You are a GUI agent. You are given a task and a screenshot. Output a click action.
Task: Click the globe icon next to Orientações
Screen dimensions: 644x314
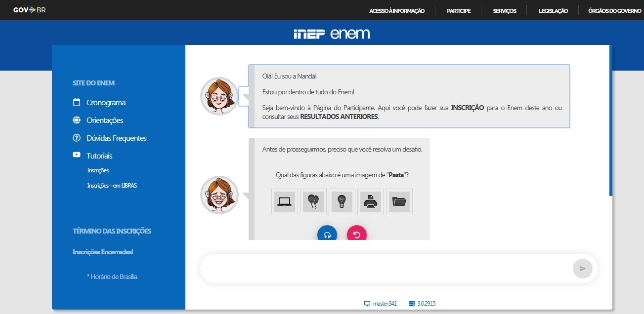click(77, 120)
